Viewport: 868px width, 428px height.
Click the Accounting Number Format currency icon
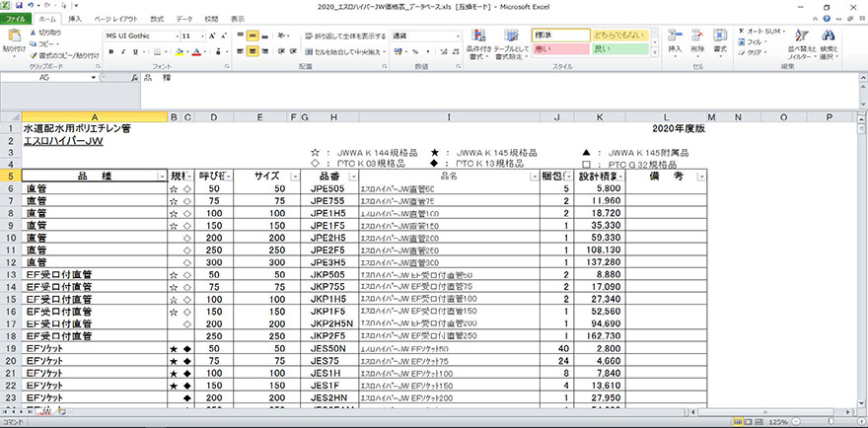[398, 51]
